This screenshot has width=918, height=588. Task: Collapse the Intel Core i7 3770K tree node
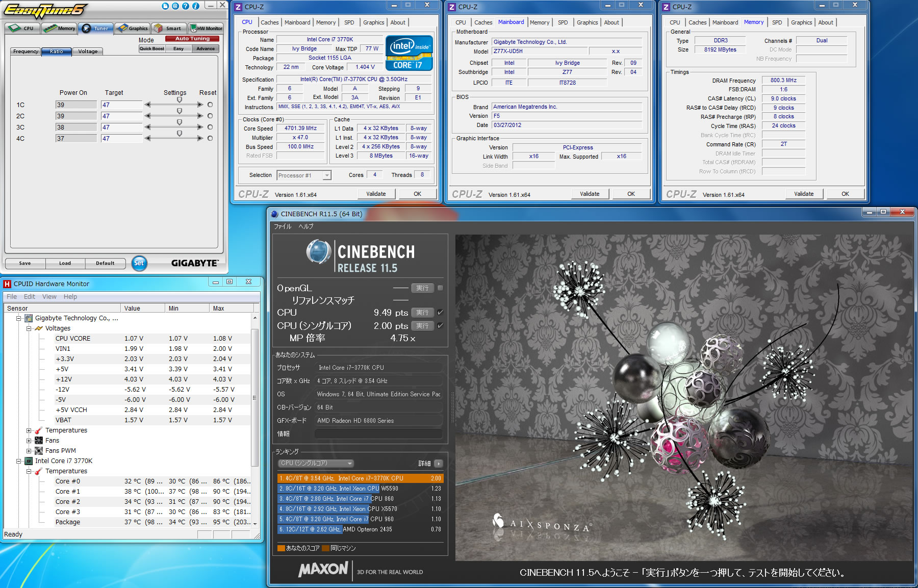point(19,461)
